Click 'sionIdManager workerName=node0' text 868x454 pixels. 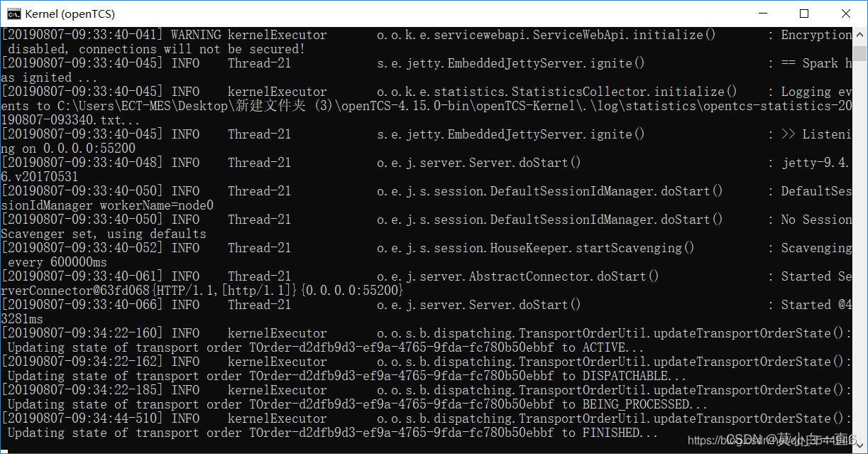click(x=107, y=205)
